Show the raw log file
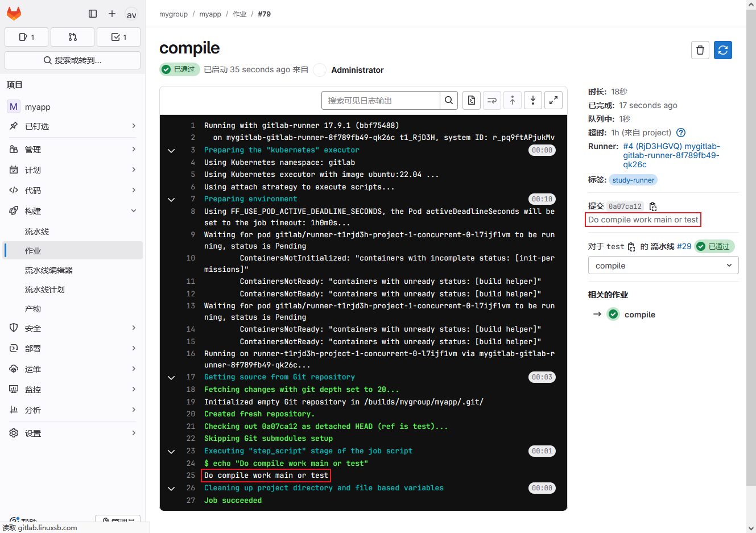Viewport: 756px width, 533px height. click(472, 100)
